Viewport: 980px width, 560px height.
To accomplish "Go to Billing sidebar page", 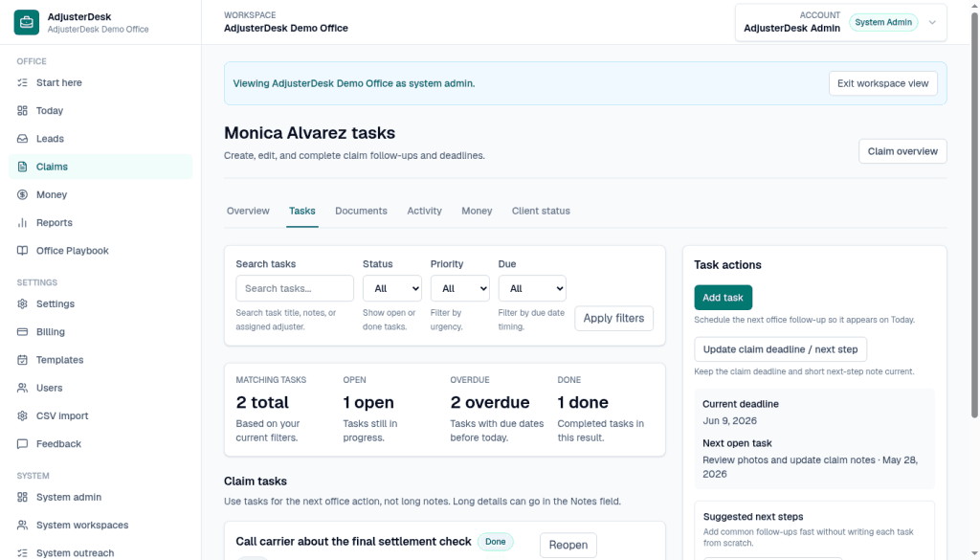I will point(100,332).
